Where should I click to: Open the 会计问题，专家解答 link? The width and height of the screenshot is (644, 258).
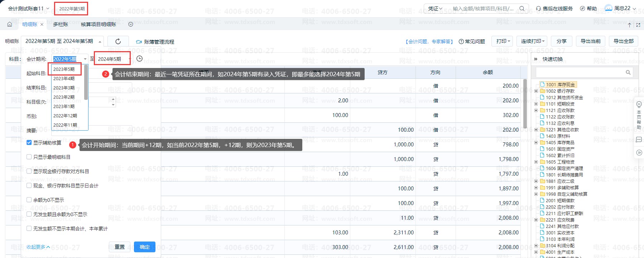429,42
